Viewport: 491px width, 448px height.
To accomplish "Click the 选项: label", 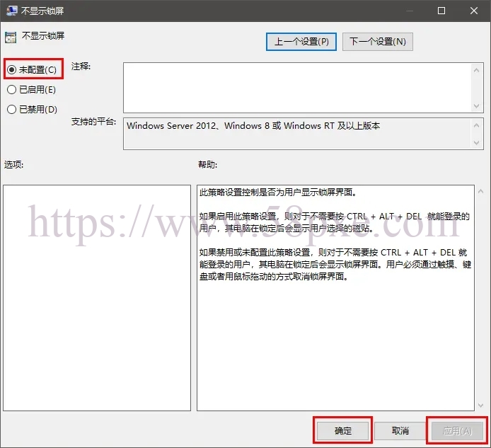I will coord(13,164).
